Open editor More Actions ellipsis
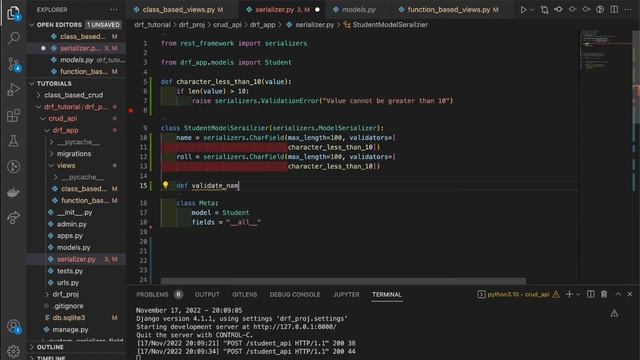Screen dimensions: 640x360 click(628, 9)
